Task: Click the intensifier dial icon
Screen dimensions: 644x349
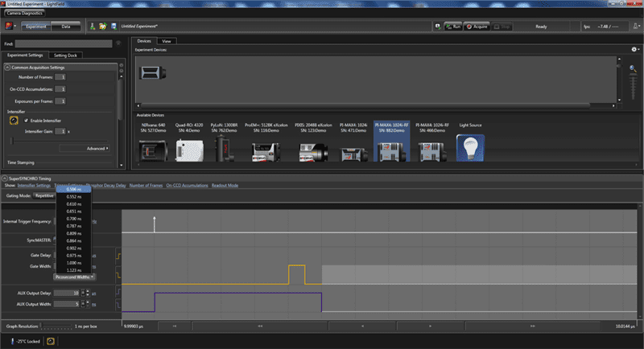Action: [x=14, y=121]
